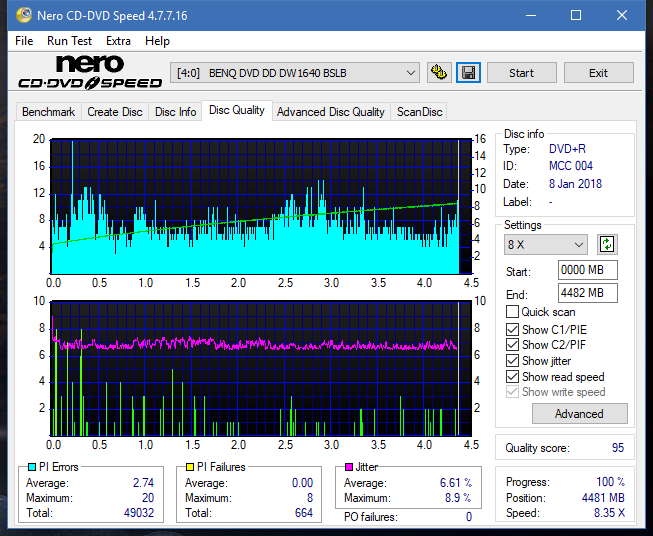Click the disc ID MCC 004
Image resolution: width=653 pixels, height=536 pixels.
571,166
